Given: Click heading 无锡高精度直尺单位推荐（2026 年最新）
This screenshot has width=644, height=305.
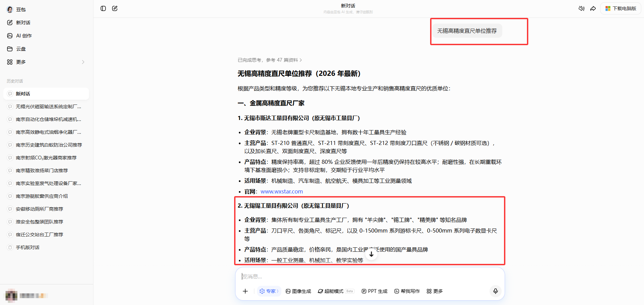Looking at the screenshot, I should [x=299, y=73].
